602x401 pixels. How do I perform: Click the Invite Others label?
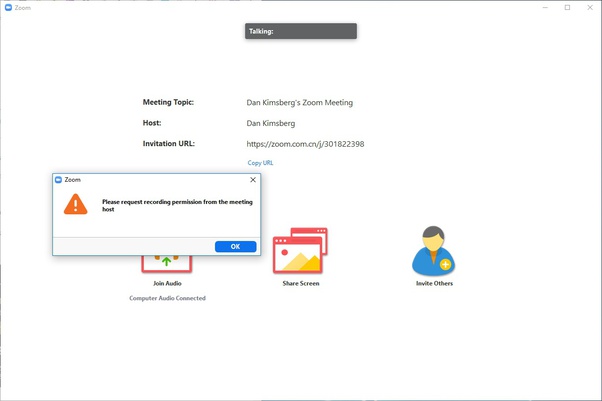(x=434, y=283)
